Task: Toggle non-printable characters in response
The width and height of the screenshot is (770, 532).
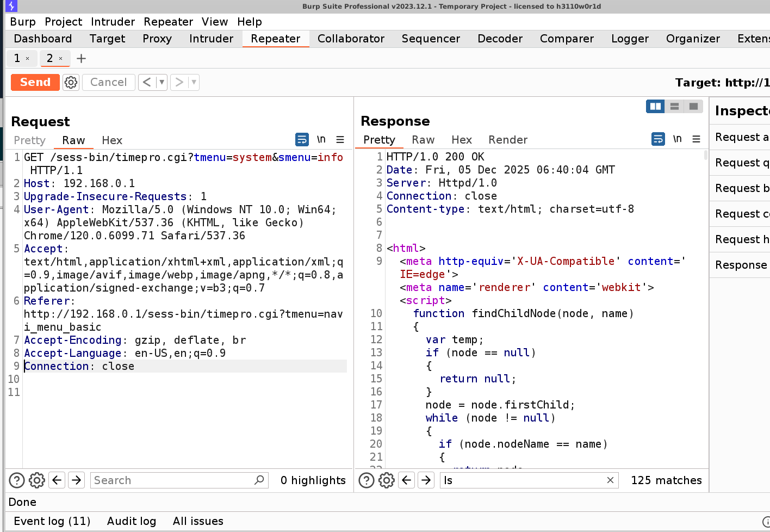Action: (677, 139)
